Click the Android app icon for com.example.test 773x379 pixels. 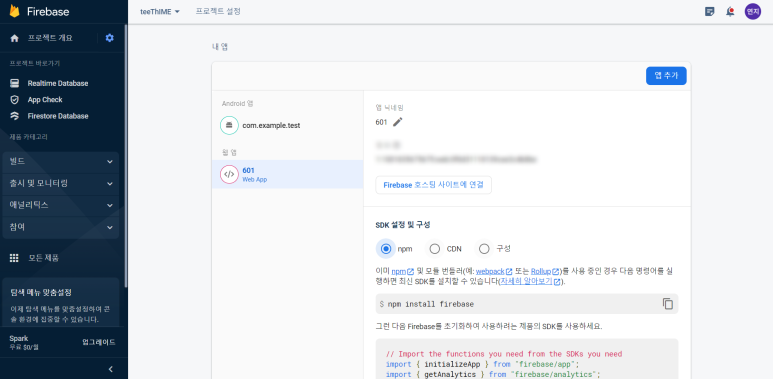(x=229, y=125)
